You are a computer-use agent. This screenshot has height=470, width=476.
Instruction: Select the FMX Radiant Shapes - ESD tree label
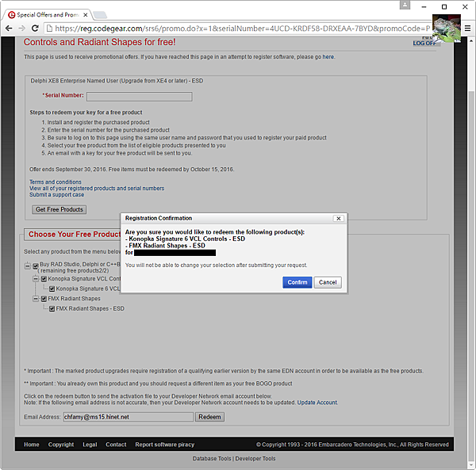pyautogui.click(x=90, y=308)
